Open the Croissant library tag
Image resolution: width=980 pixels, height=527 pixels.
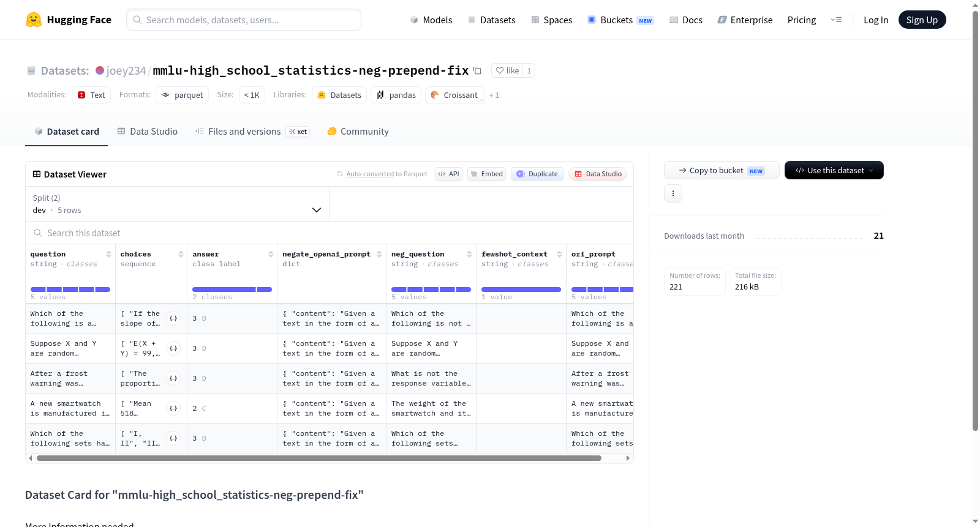point(454,95)
